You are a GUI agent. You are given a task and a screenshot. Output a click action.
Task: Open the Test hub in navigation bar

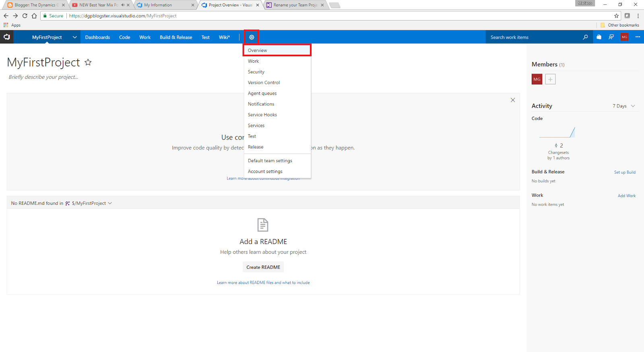pyautogui.click(x=206, y=37)
